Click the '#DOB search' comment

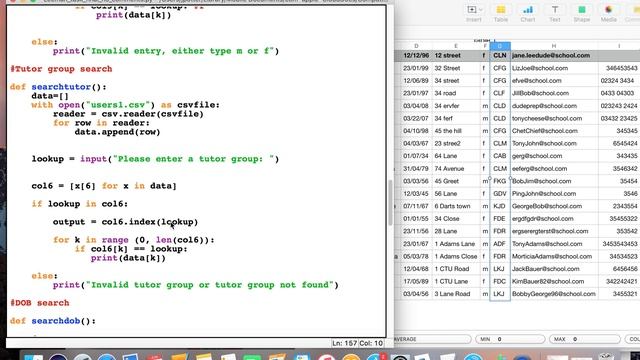coord(40,303)
